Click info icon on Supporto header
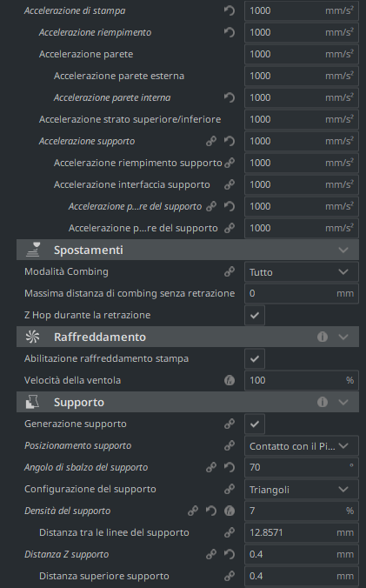The width and height of the screenshot is (366, 588). 323,402
